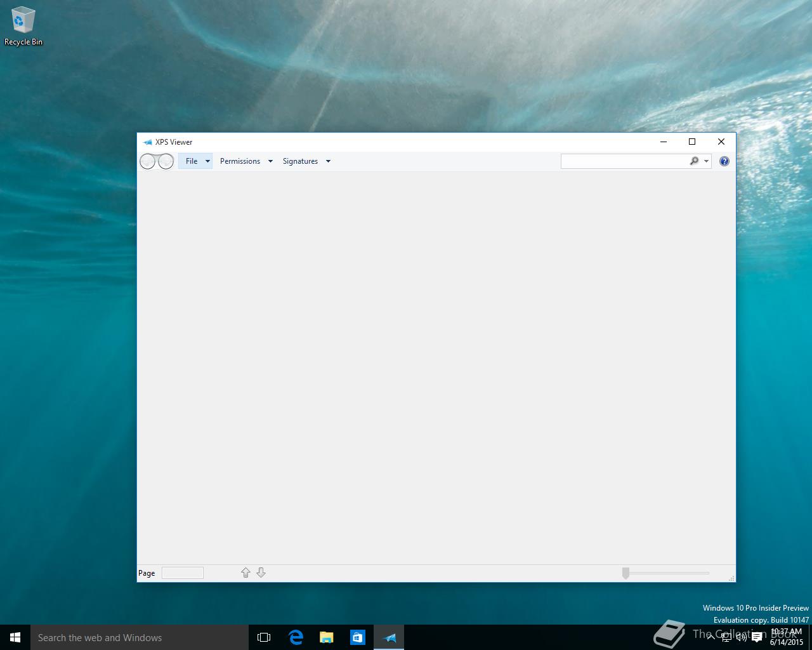Expand the Signatures dropdown arrow

(x=328, y=161)
